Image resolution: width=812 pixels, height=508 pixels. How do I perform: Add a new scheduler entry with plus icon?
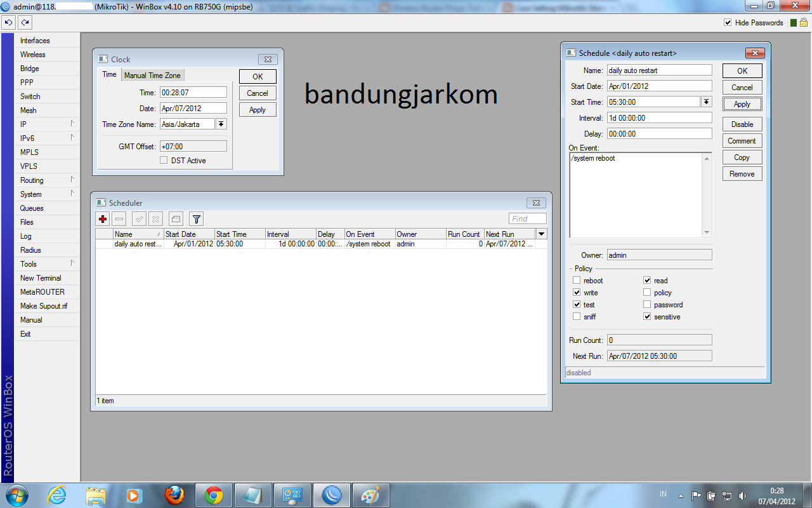(103, 219)
